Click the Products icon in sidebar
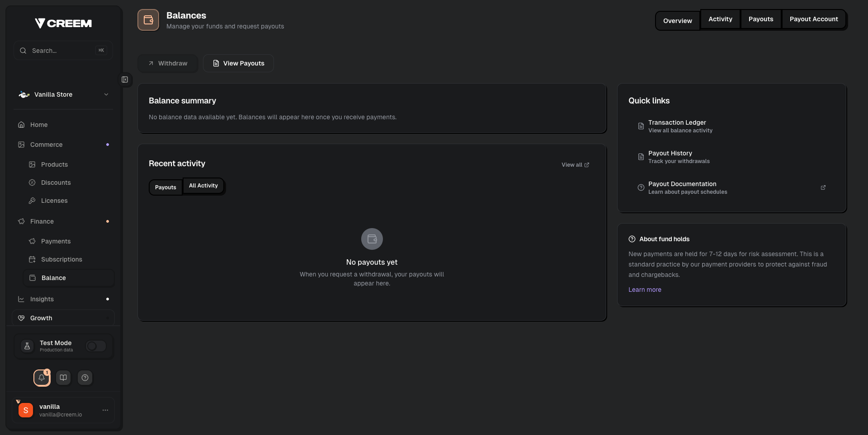This screenshot has width=868, height=435. coord(32,164)
